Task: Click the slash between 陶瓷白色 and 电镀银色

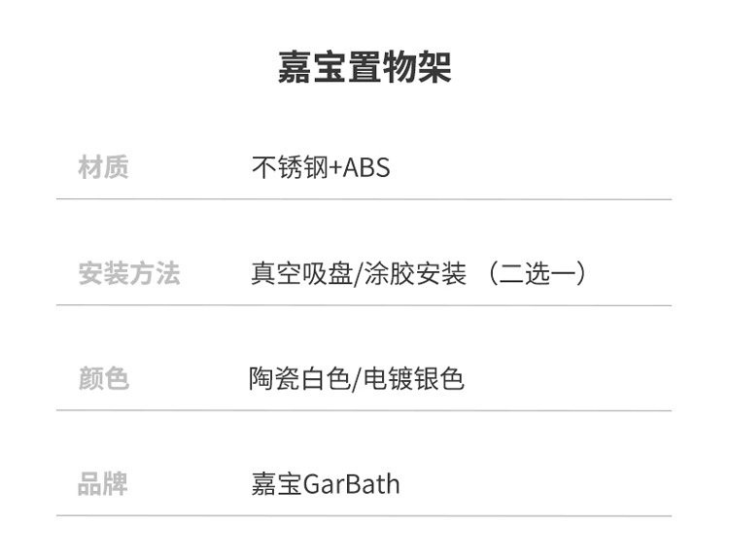Action: (356, 378)
